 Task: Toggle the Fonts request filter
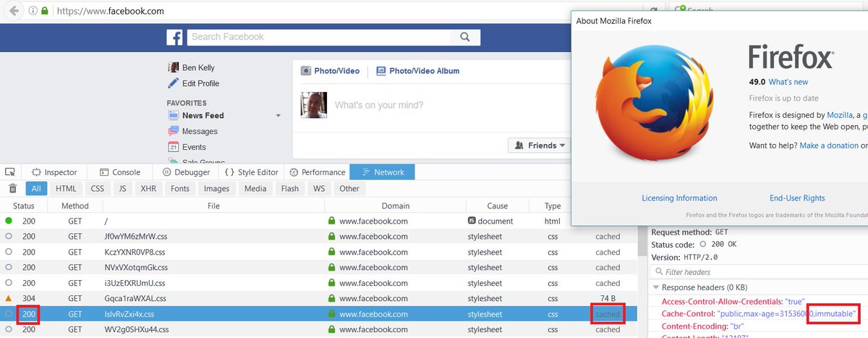pos(180,188)
